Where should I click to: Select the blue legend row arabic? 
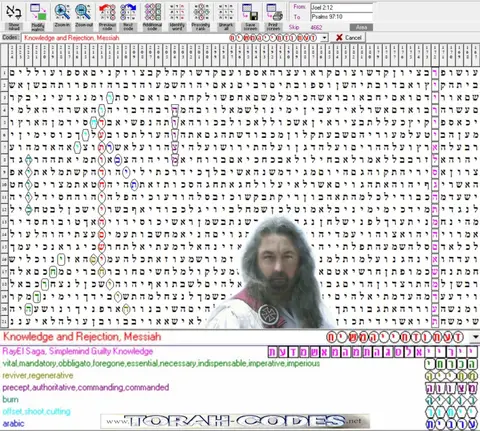[13, 424]
